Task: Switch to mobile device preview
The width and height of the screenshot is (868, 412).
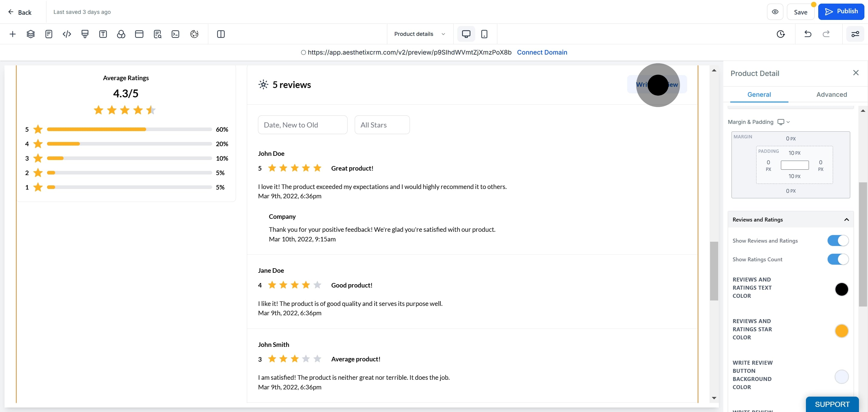Action: click(x=484, y=34)
